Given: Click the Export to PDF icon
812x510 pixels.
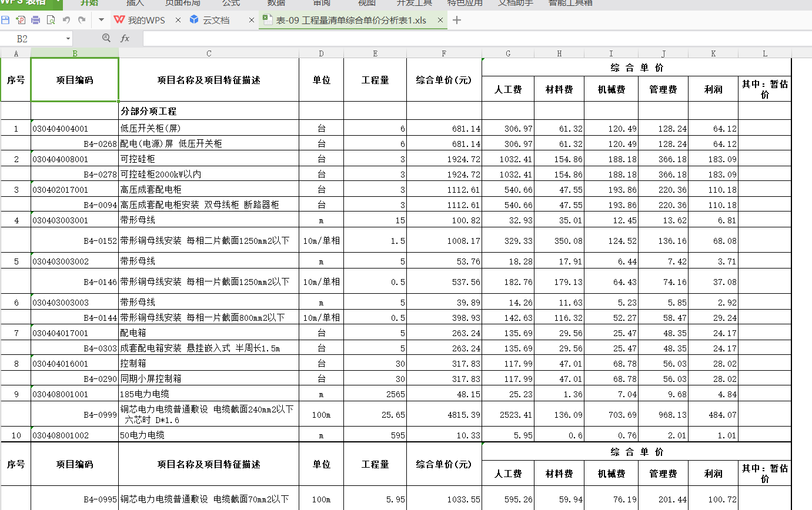Looking at the screenshot, I should (x=21, y=20).
